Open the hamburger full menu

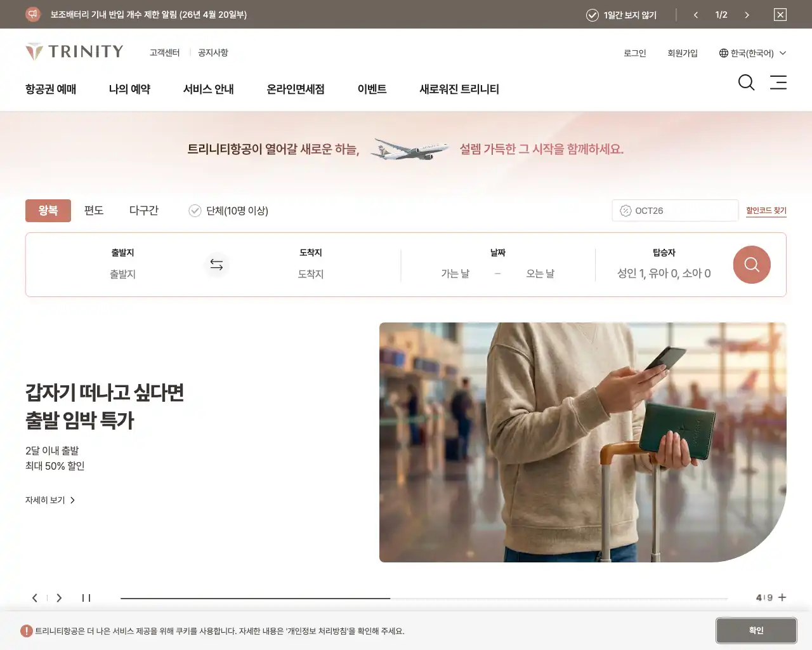(x=778, y=82)
